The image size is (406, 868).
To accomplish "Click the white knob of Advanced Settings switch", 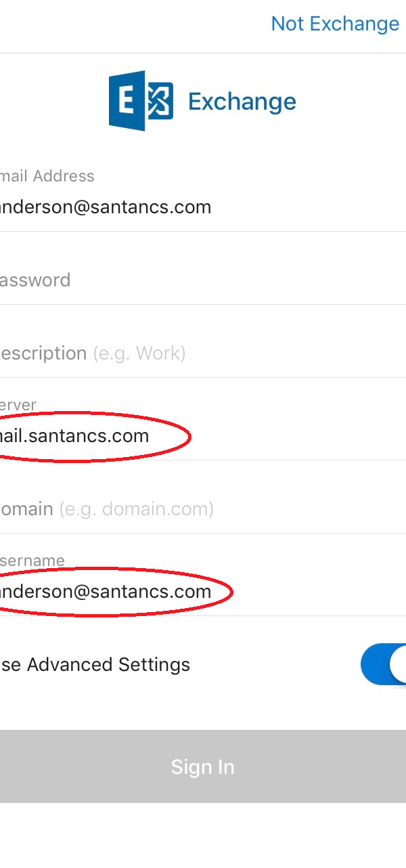I will click(399, 664).
